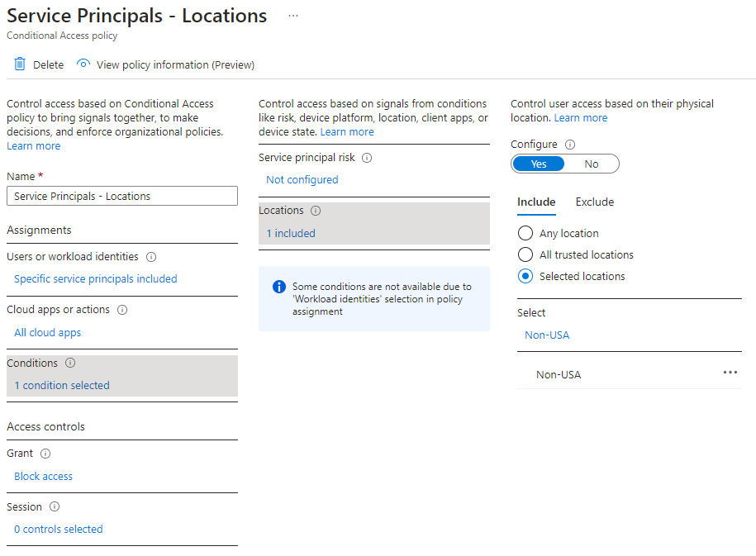
Task: Select the All trusted locations option
Action: click(x=525, y=255)
